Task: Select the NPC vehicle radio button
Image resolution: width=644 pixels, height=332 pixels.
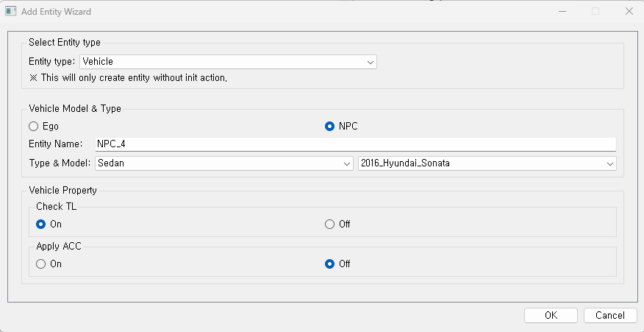Action: click(330, 126)
